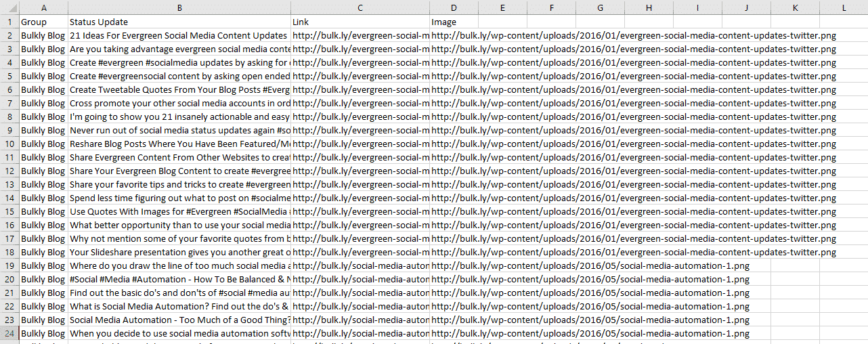Select column I header

coord(697,7)
